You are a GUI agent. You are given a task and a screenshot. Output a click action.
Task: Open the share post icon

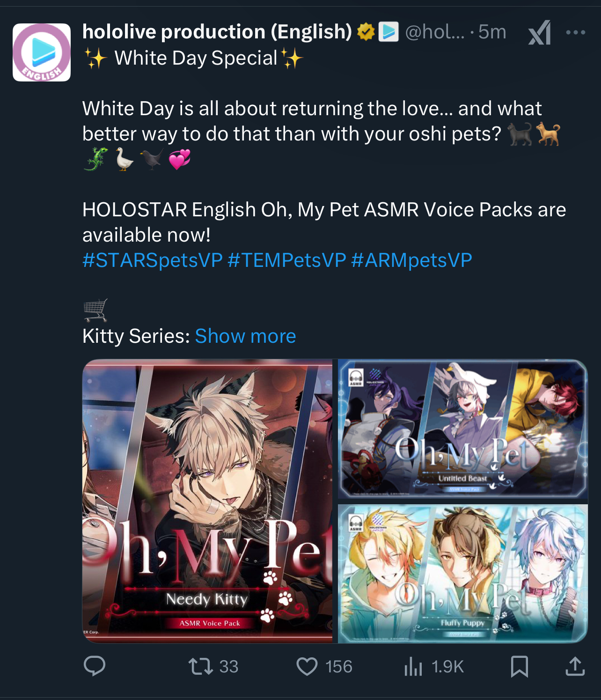coord(575,666)
